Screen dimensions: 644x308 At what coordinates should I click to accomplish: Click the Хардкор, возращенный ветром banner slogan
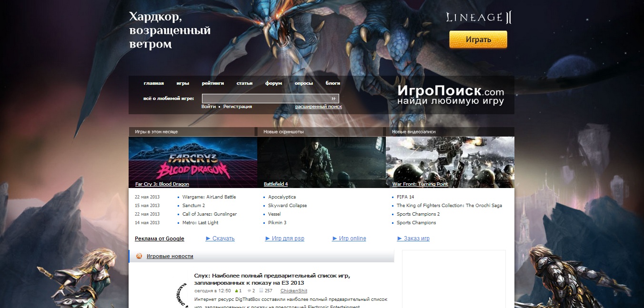170,30
